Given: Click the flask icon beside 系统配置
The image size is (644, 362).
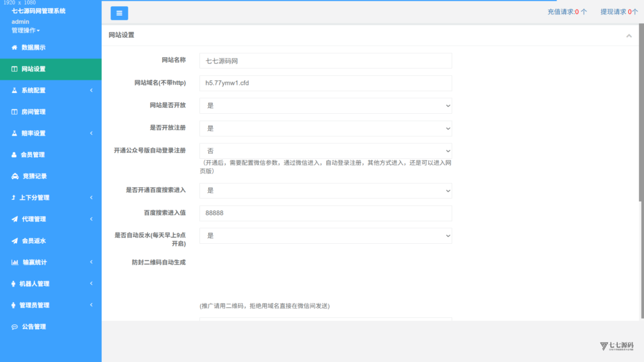Looking at the screenshot, I should [x=14, y=90].
